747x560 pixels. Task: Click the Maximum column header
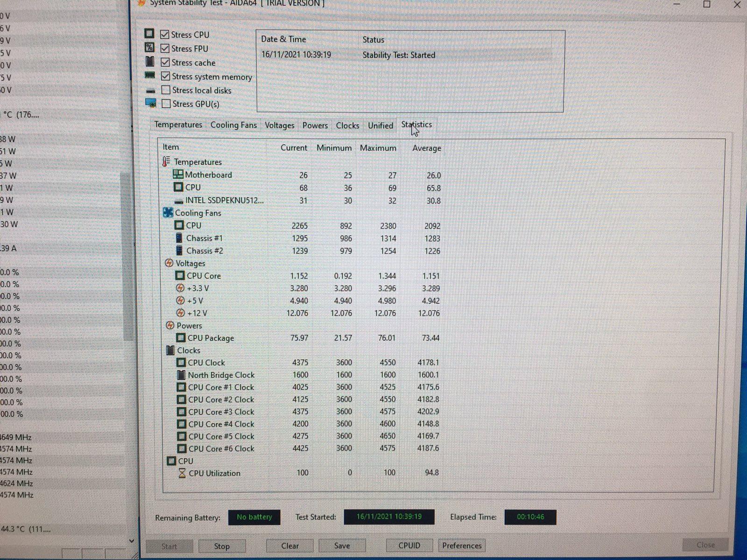pos(378,148)
